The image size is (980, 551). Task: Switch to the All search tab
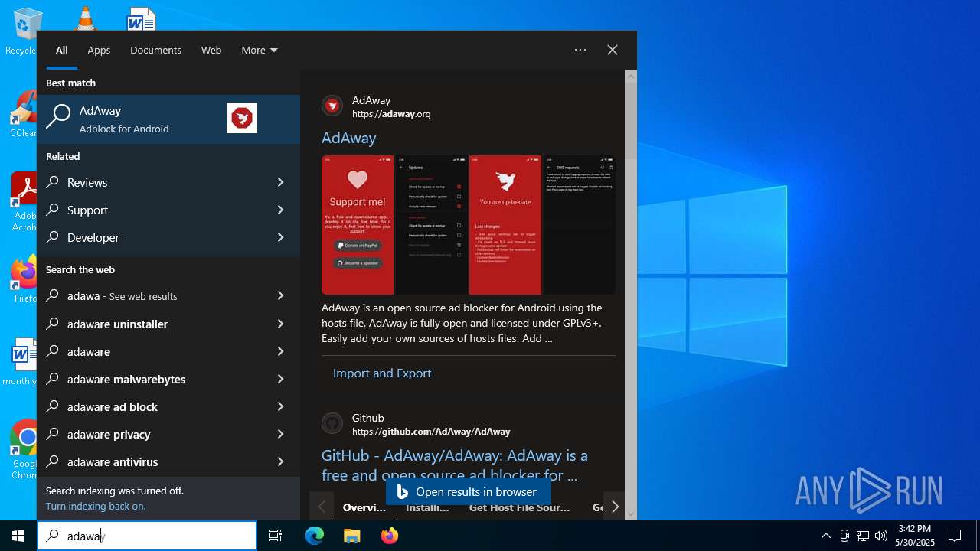(x=62, y=50)
